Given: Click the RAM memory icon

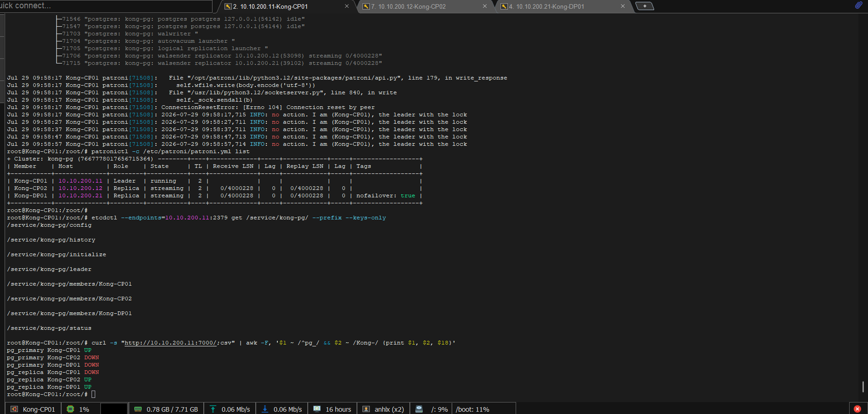Looking at the screenshot, I should tap(138, 409).
